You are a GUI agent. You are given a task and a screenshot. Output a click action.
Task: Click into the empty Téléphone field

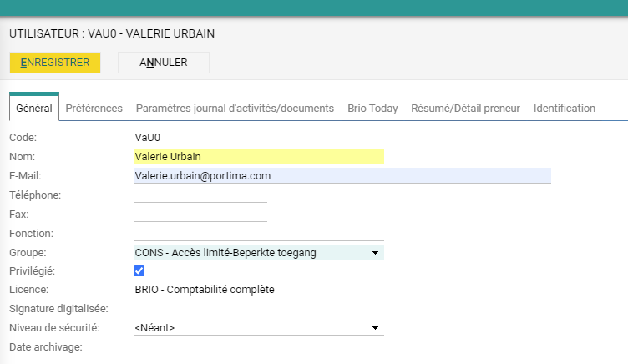200,195
